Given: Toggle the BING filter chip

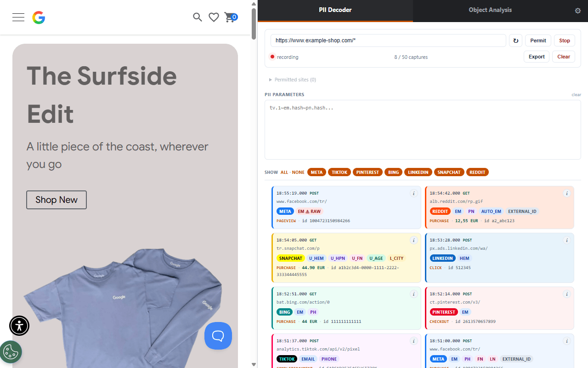Looking at the screenshot, I should point(393,172).
